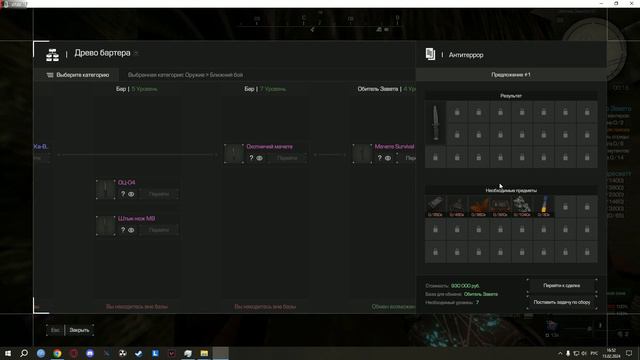Click the Обитель Завета column header
Image resolution: width=640 pixels, height=360 pixels.
(x=386, y=89)
